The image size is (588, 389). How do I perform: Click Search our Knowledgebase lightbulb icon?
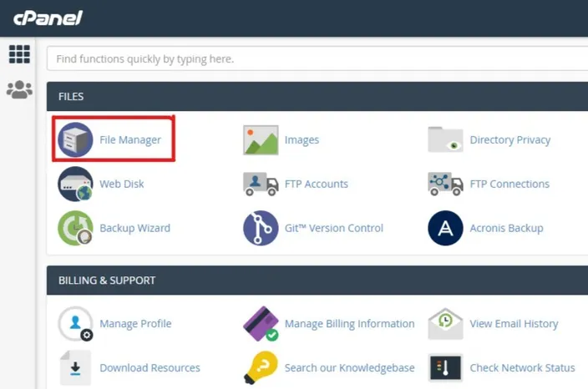coord(261,367)
